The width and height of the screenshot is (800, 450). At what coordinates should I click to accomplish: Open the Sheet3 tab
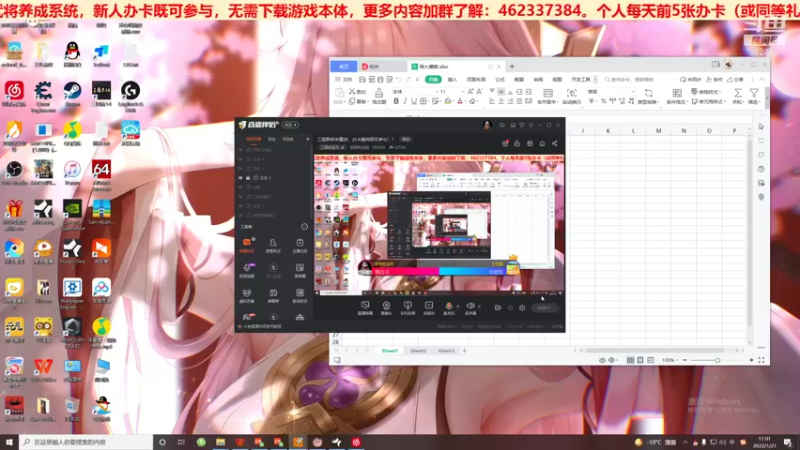click(x=446, y=351)
